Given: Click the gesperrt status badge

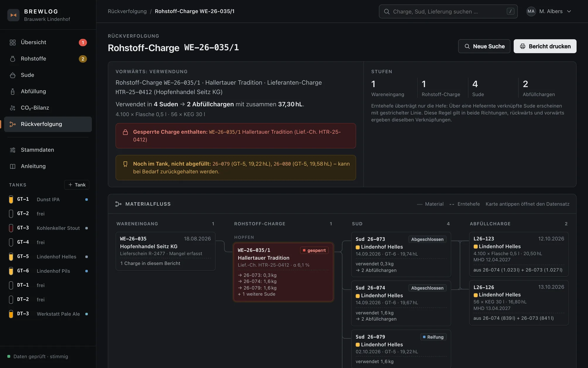Looking at the screenshot, I should pos(314,251).
